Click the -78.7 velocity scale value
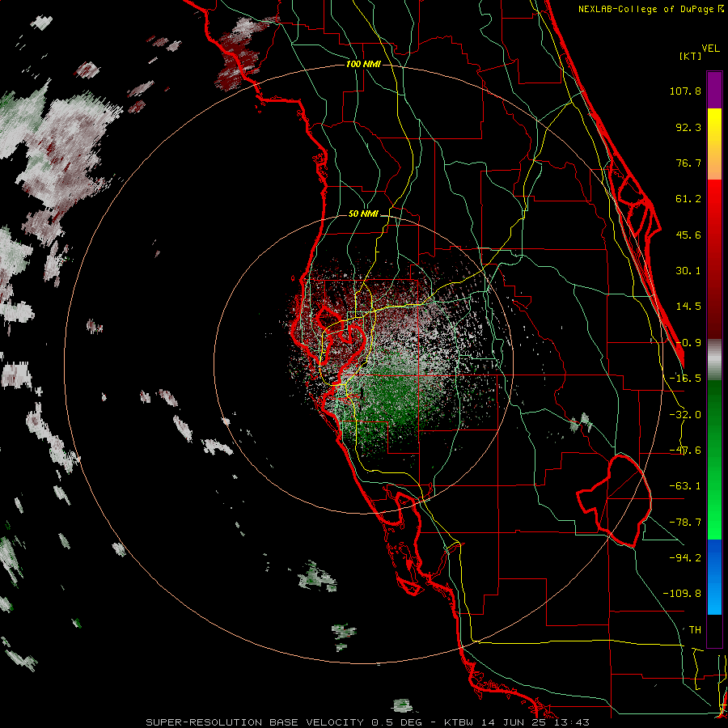This screenshot has height=728, width=728. pyautogui.click(x=685, y=523)
